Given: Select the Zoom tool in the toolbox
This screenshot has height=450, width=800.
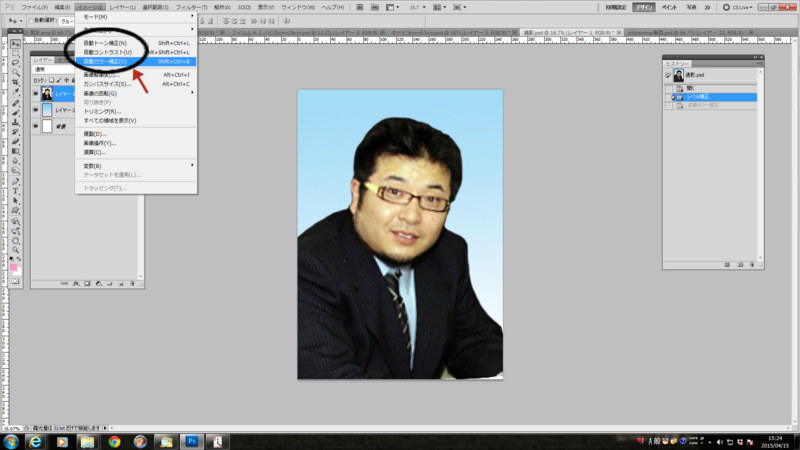Looking at the screenshot, I should click(15, 251).
